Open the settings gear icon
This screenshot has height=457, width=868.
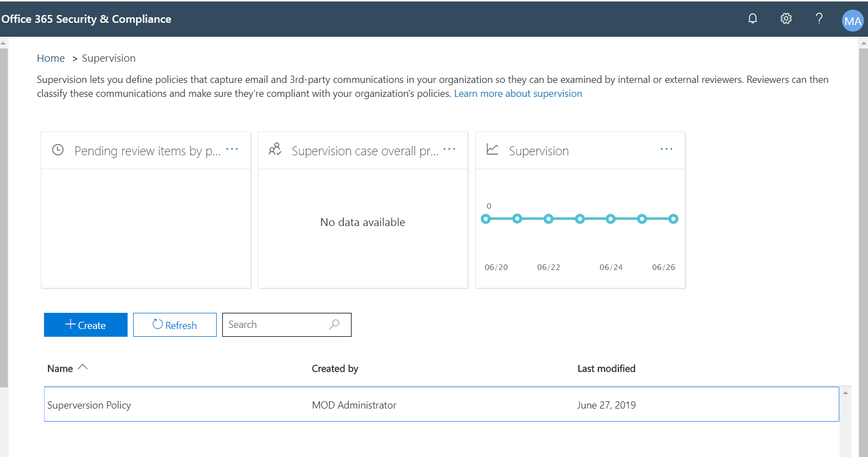[x=786, y=18]
